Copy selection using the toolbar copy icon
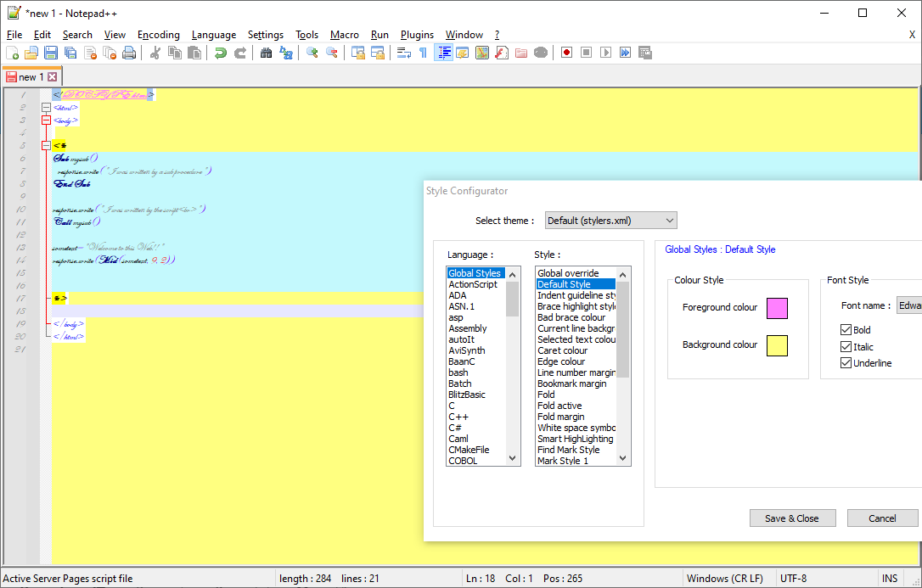 (175, 53)
